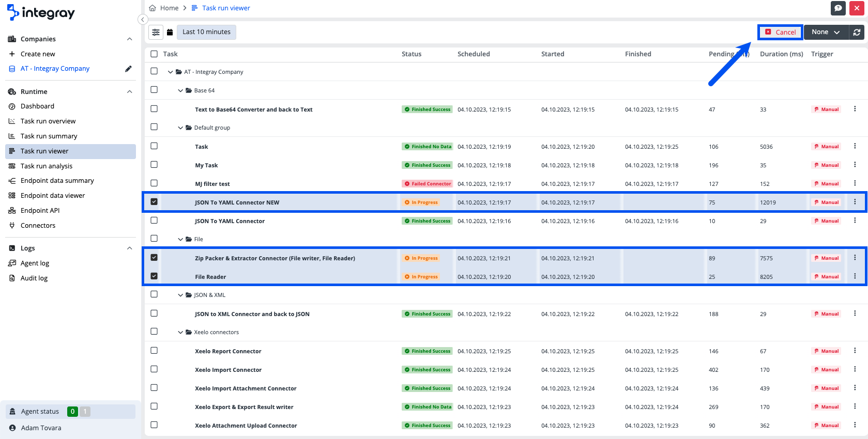This screenshot has width=868, height=439.
Task: Open the None auto-refresh dropdown
Action: tap(826, 32)
